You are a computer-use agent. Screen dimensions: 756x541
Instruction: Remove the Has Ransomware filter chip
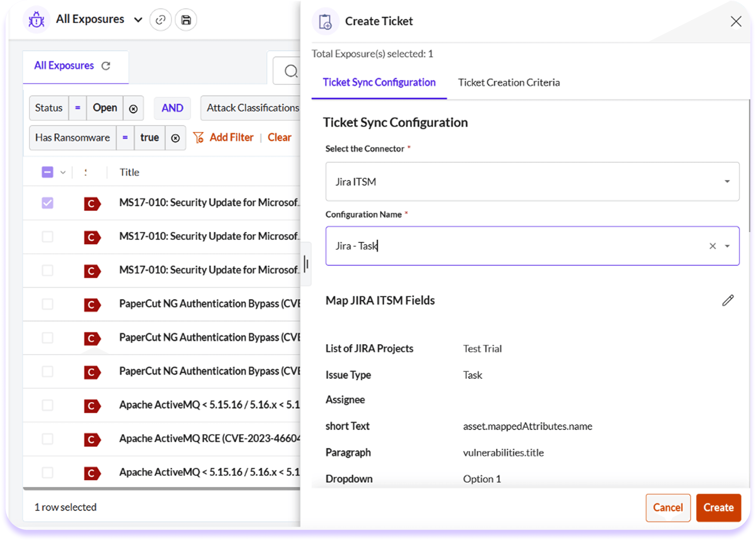(176, 138)
